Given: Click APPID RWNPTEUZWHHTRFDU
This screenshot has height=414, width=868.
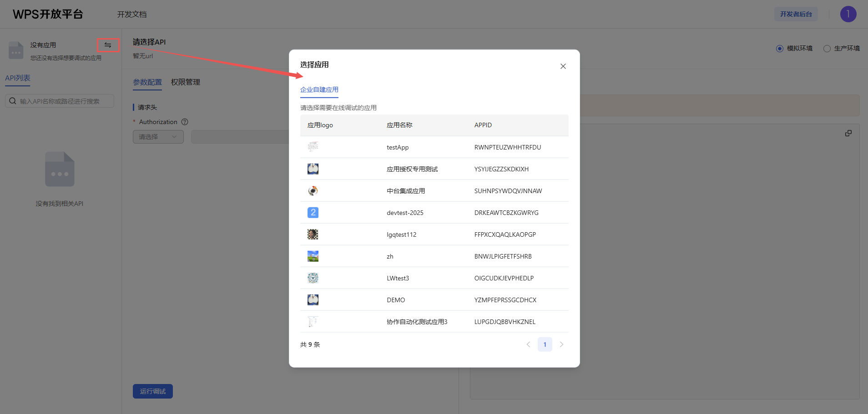Looking at the screenshot, I should point(508,147).
